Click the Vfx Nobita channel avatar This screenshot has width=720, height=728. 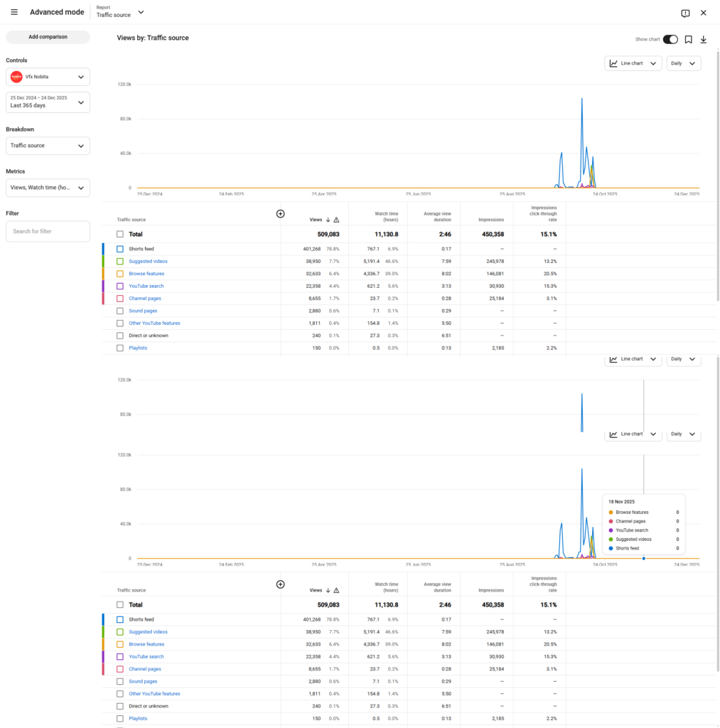point(16,77)
